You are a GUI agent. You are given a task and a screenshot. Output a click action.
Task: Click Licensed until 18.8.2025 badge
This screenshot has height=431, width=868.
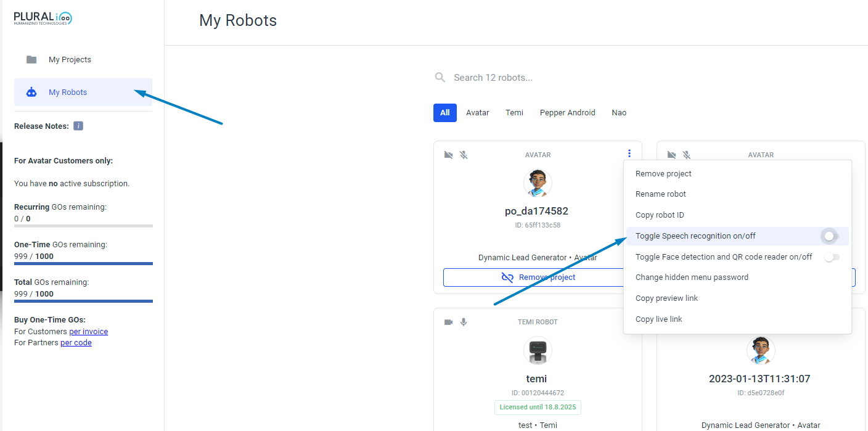click(538, 408)
